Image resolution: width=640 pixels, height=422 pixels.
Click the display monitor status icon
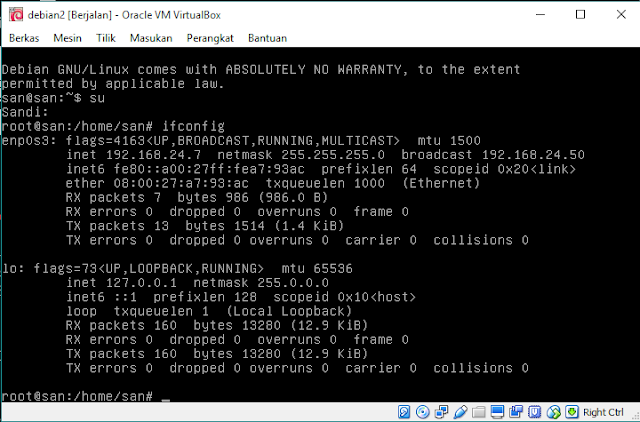click(497, 412)
